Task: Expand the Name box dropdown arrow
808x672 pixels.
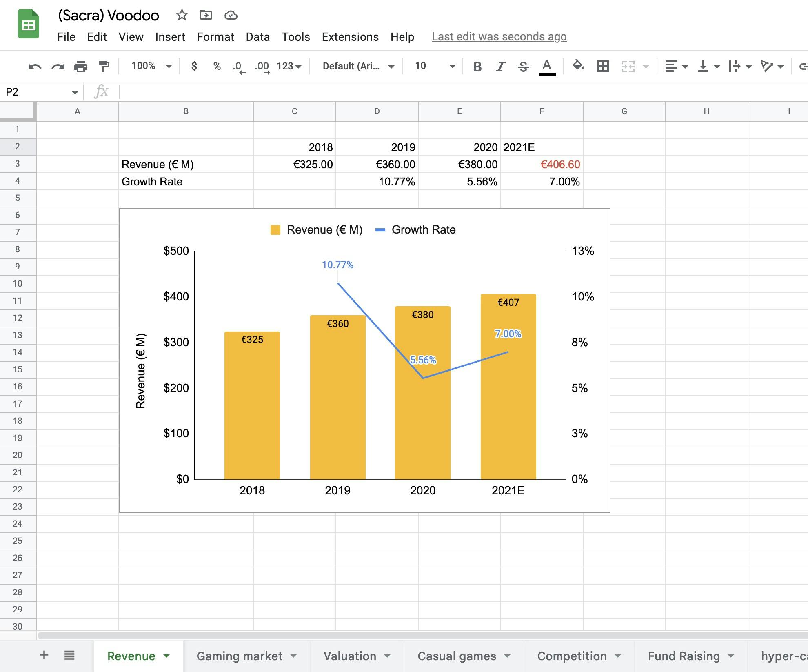Action: coord(75,93)
